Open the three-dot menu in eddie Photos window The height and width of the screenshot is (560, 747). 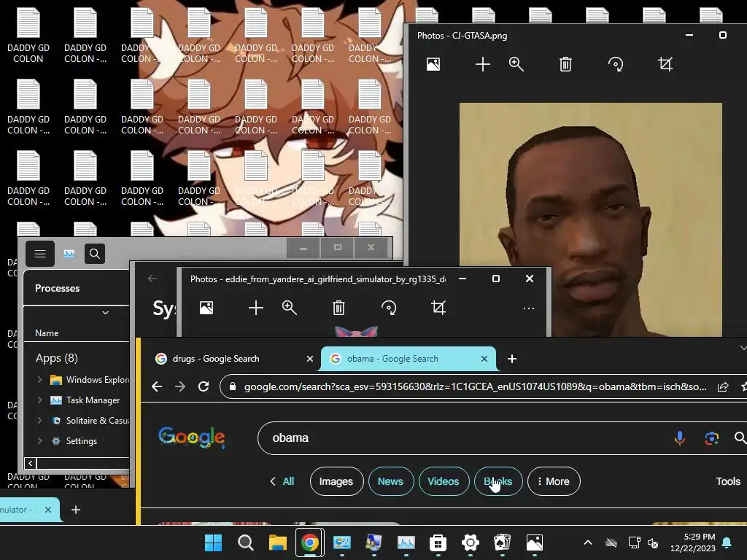[x=529, y=308]
